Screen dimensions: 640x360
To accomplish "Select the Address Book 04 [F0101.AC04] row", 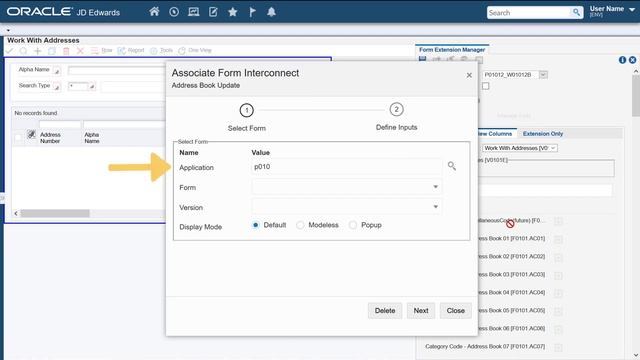I will point(511,293).
